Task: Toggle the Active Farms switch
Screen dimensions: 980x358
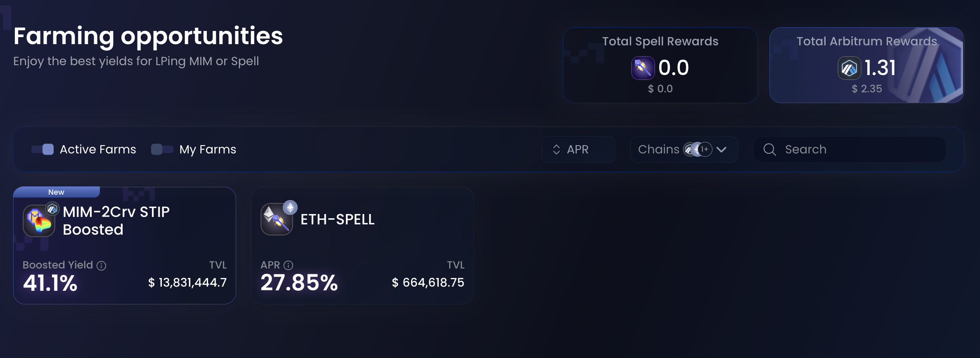Action: [x=43, y=149]
